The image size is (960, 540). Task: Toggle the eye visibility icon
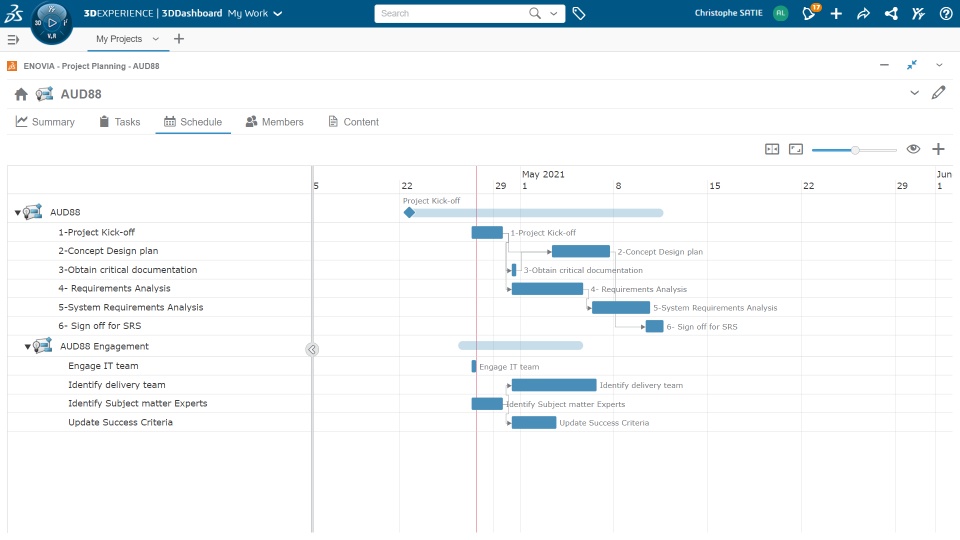[x=913, y=149]
